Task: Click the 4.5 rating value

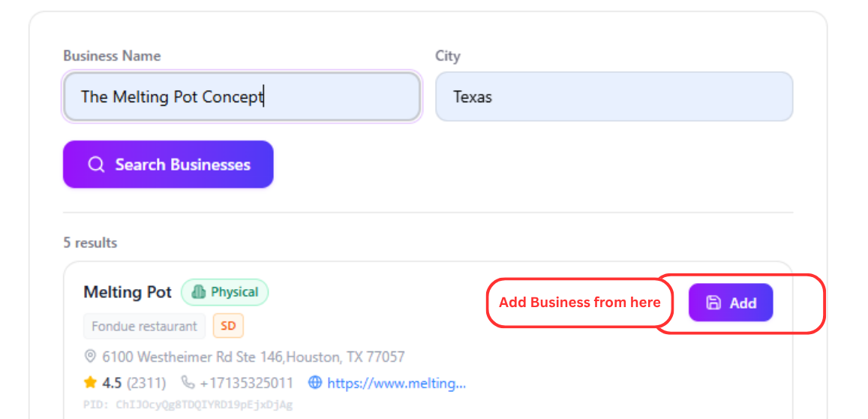Action: tap(111, 383)
